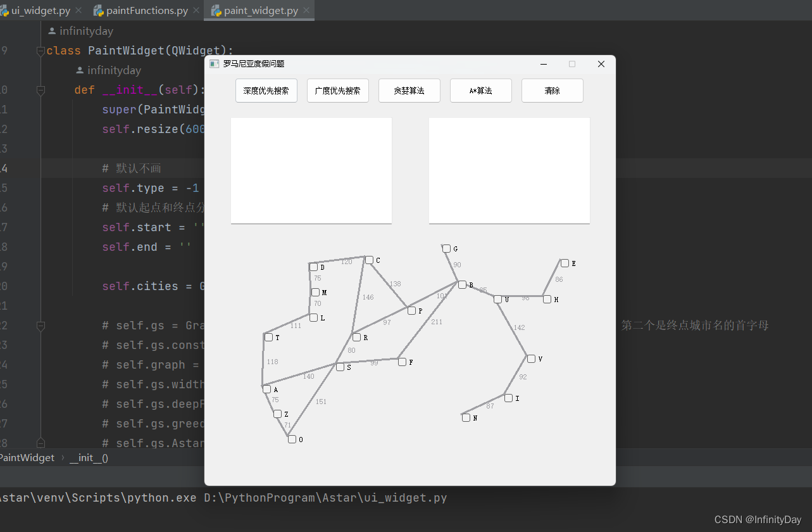812x532 pixels.
Task: Minimize the 罗马尼亚度假问题 window
Action: [543, 64]
